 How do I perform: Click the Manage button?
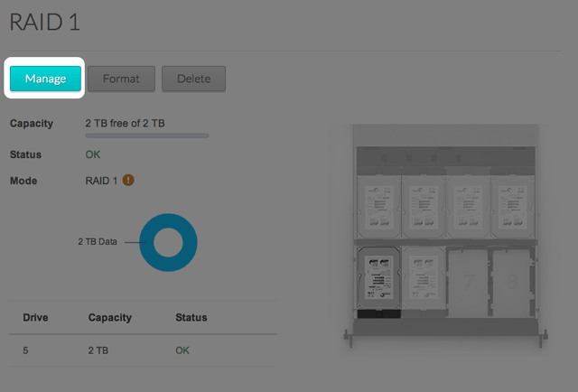(46, 79)
